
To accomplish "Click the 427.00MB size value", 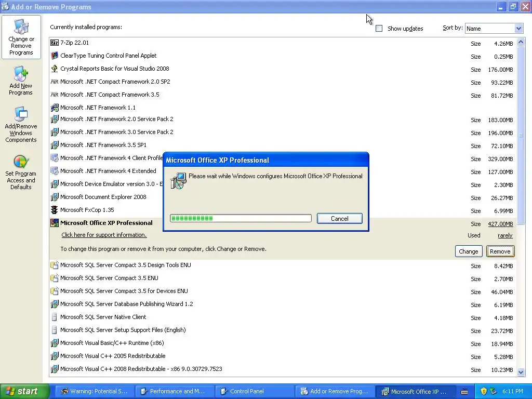I will [x=500, y=224].
